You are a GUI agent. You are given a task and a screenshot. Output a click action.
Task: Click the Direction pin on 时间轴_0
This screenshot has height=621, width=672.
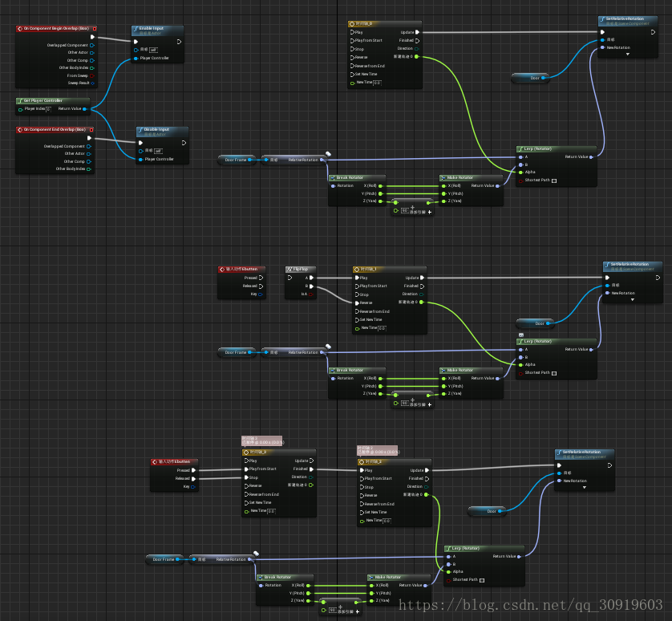point(416,48)
